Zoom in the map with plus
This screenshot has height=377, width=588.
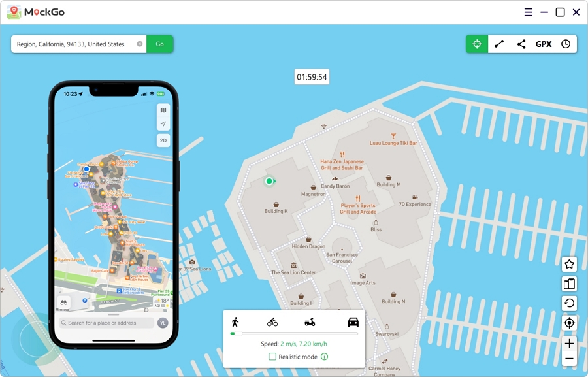coord(569,343)
